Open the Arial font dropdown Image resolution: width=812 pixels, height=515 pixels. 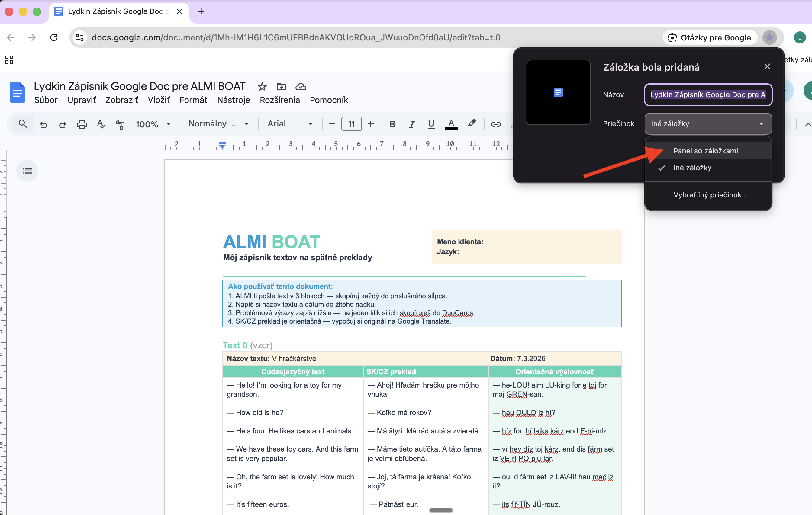point(290,124)
